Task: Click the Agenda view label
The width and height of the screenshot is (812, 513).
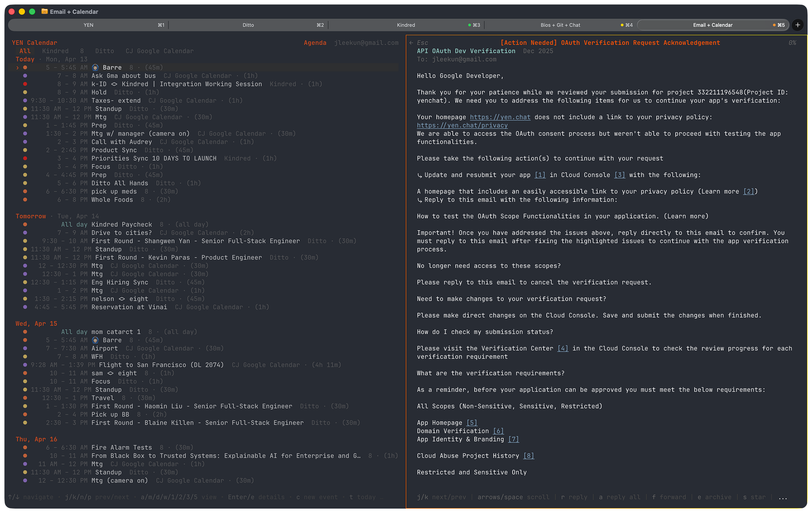Action: tap(315, 43)
